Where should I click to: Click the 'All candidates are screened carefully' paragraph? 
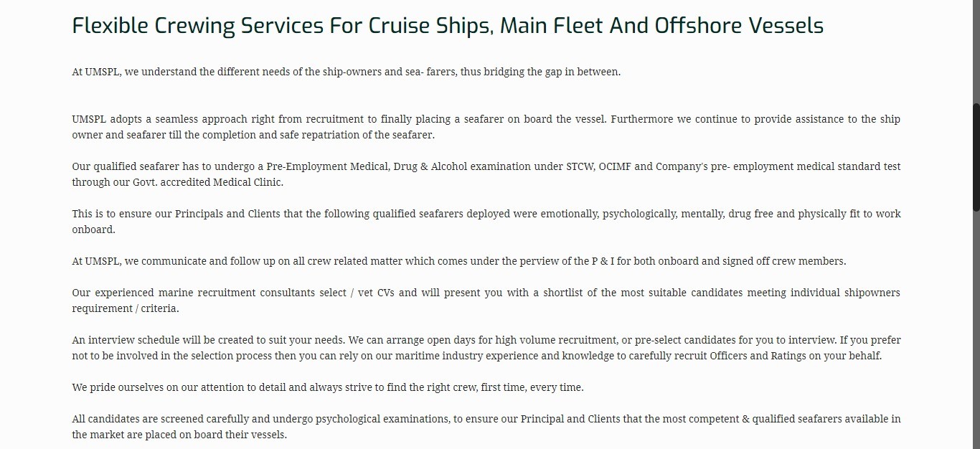click(486, 427)
